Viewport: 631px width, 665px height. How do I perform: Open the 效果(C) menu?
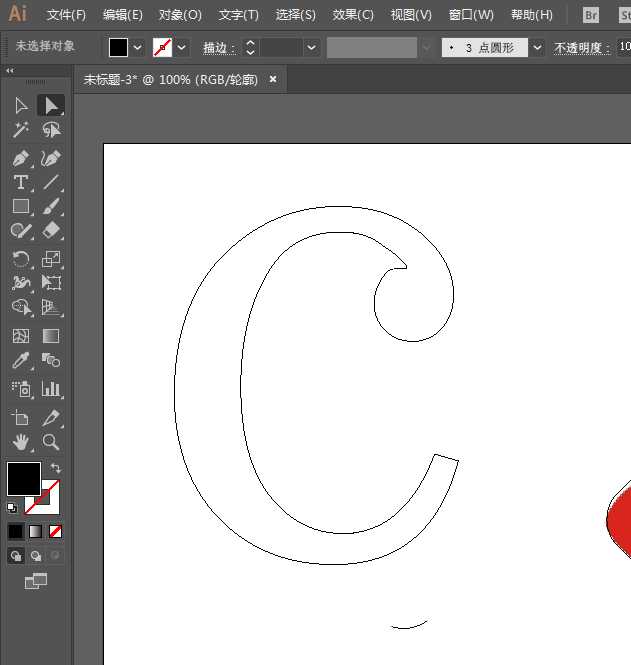(x=353, y=15)
